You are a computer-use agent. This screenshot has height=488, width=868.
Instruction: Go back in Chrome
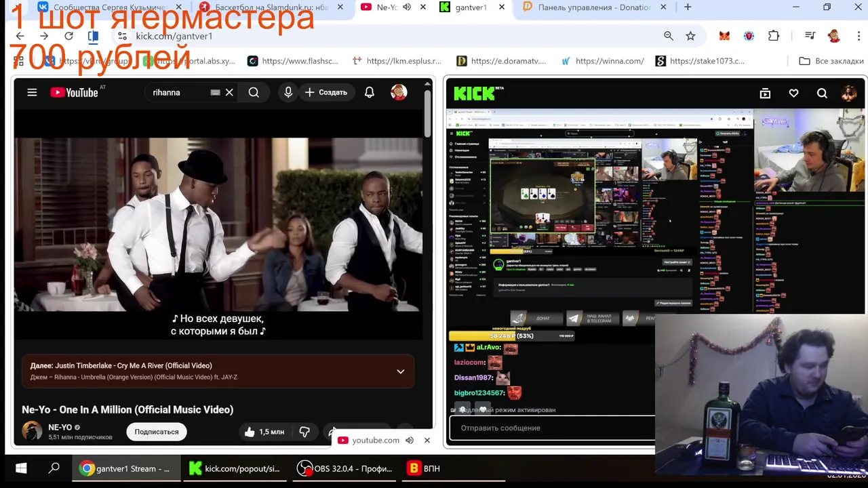point(20,36)
